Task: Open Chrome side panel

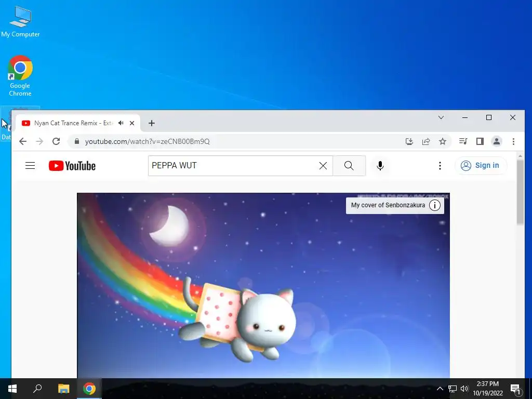Action: tap(480, 141)
